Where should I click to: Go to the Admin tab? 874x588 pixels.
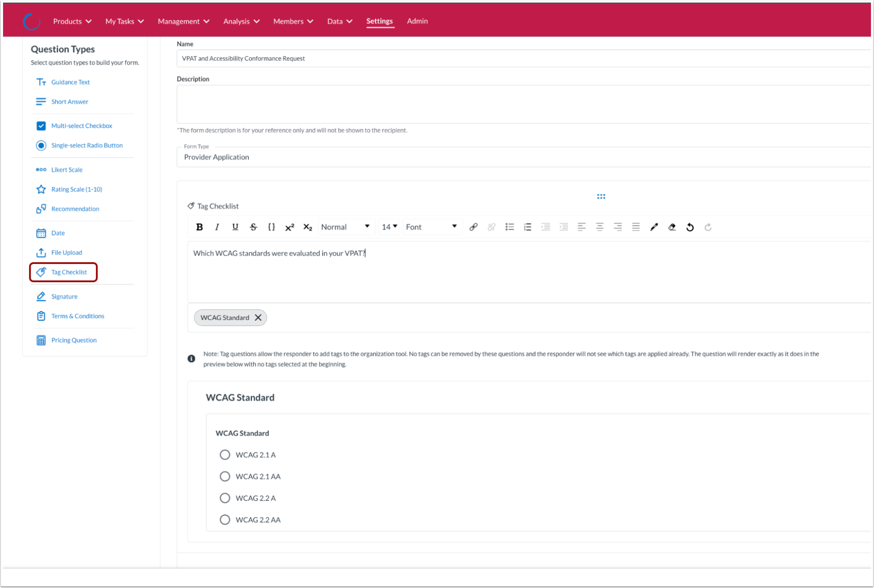coord(417,21)
